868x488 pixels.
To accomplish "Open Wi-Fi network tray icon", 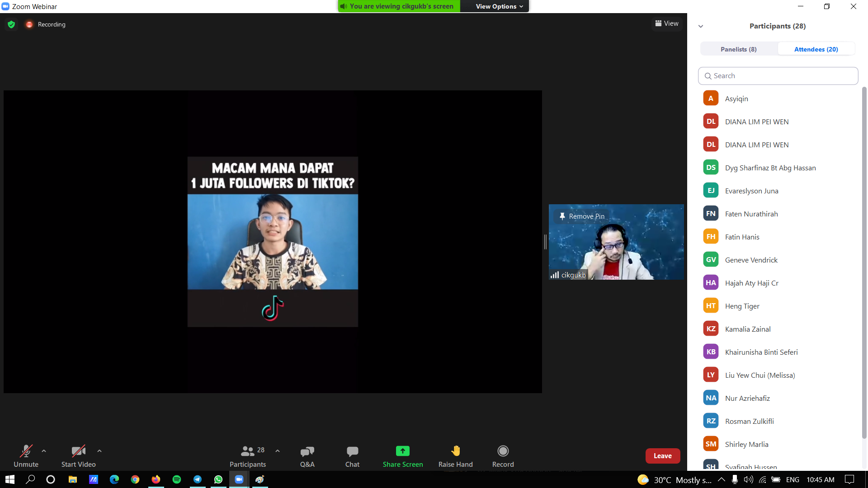I will point(762,479).
